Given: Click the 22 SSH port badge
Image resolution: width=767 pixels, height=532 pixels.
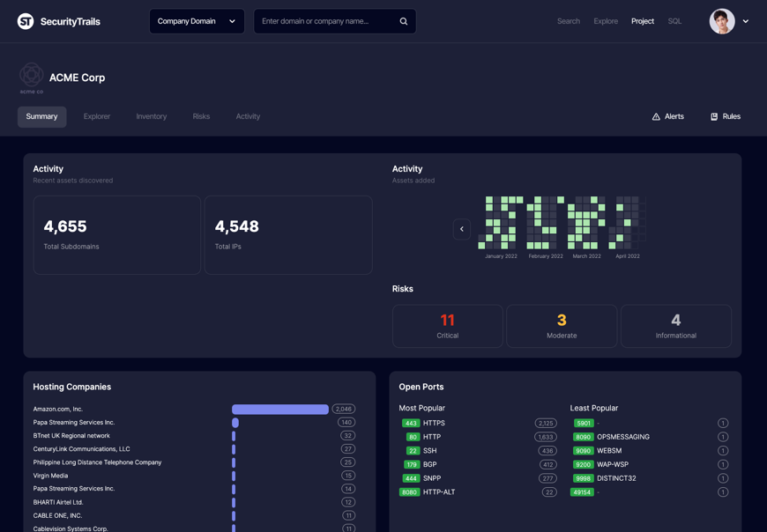Looking at the screenshot, I should coord(413,450).
